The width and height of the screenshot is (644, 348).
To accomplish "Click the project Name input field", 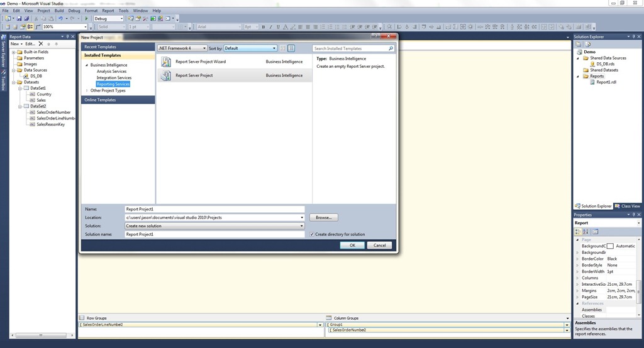I will (214, 209).
